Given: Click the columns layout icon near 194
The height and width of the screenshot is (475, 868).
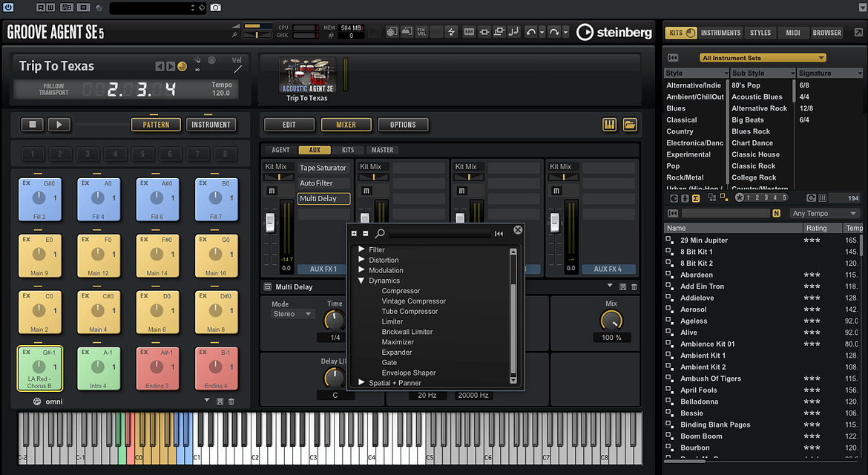Looking at the screenshot, I should pos(823,198).
